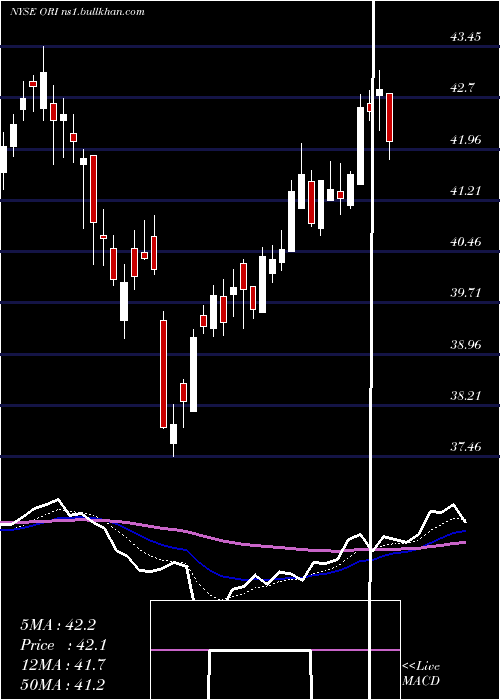500x700 pixels.
Task: Click the tall red candle near the 37.46 low
Action: tap(163, 374)
